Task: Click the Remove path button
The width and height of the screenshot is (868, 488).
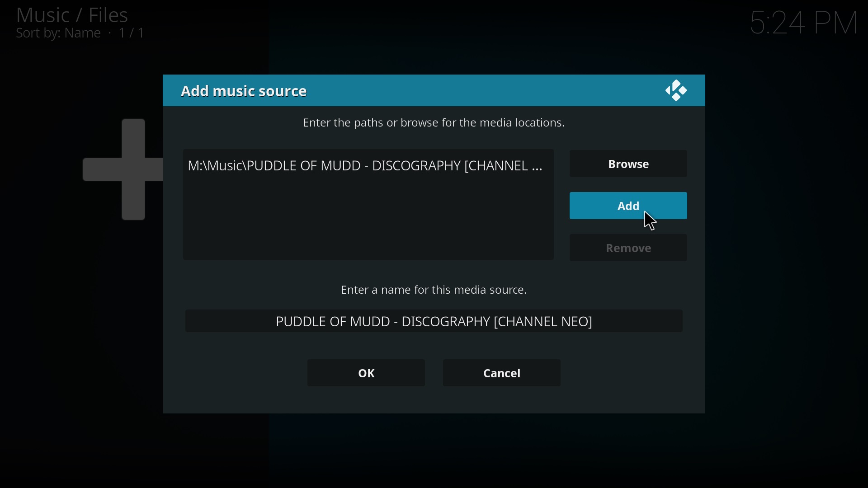Action: [628, 248]
